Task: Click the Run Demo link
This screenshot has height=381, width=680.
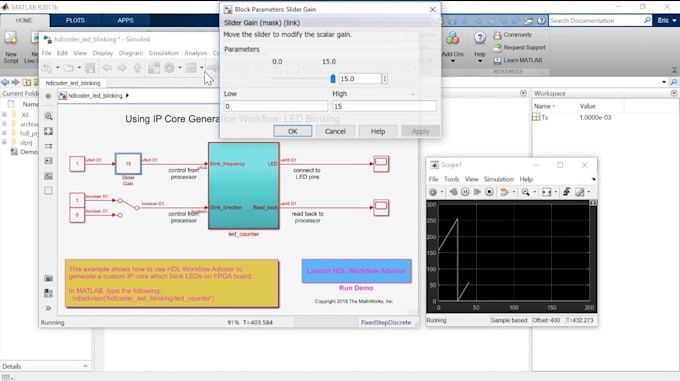Action: coord(356,288)
